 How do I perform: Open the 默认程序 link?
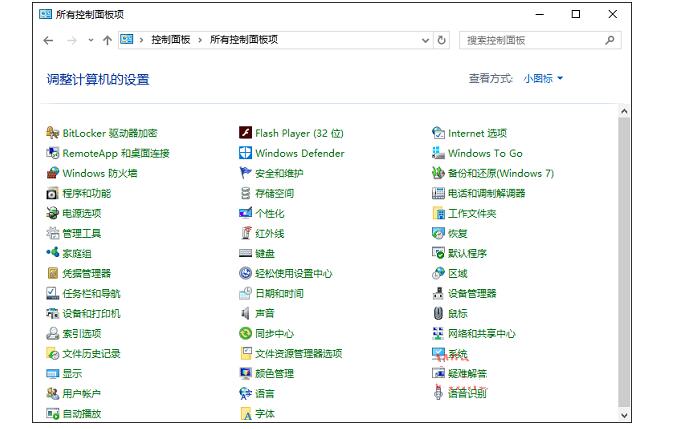pyautogui.click(x=467, y=253)
